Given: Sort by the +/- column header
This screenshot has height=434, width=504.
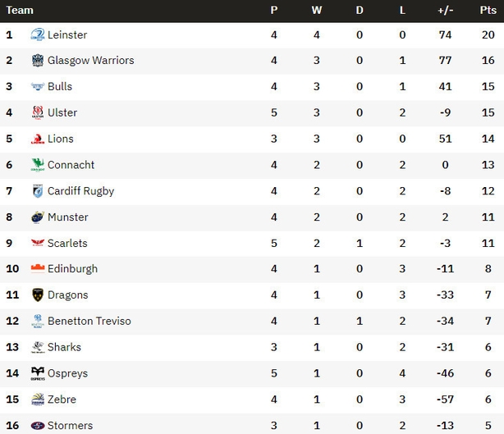Looking at the screenshot, I should pos(445,11).
